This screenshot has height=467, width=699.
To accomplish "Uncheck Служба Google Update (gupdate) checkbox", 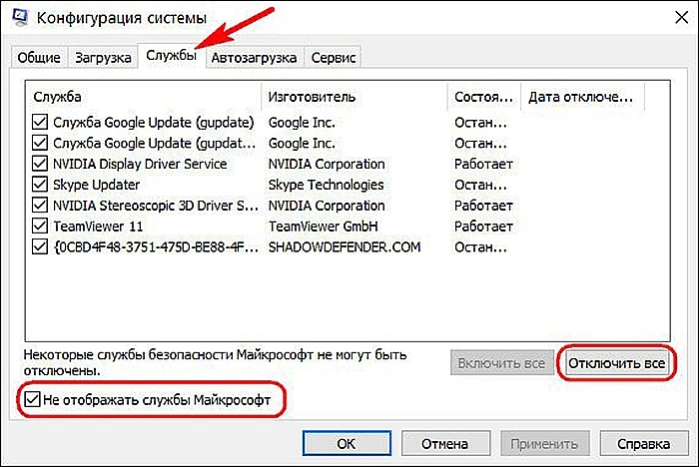I will tap(40, 122).
